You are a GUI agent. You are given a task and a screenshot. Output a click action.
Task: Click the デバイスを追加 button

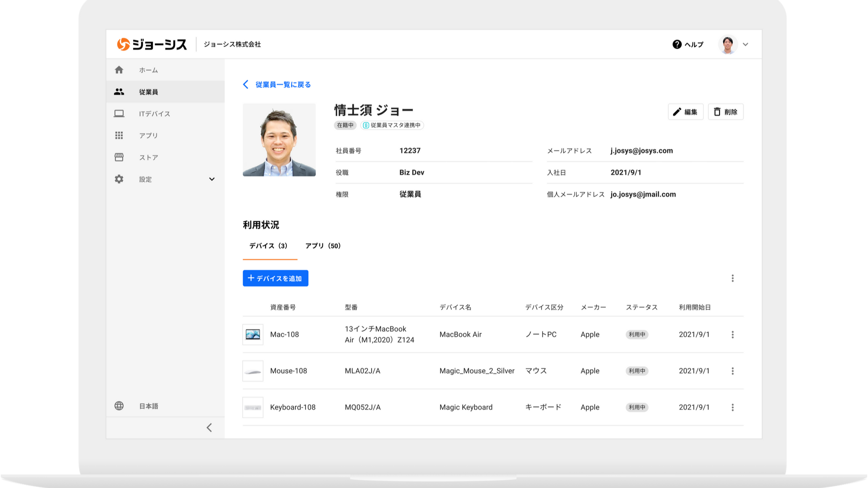point(275,278)
